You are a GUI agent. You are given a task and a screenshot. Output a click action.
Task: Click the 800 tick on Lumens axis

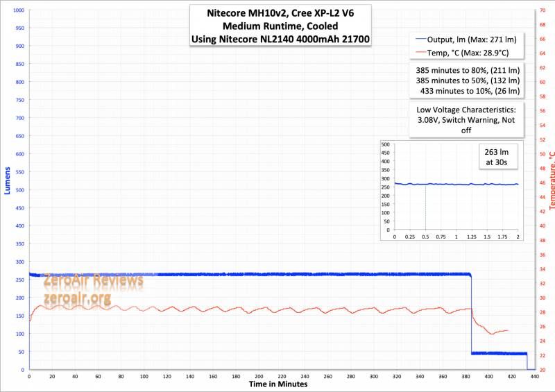click(20, 82)
